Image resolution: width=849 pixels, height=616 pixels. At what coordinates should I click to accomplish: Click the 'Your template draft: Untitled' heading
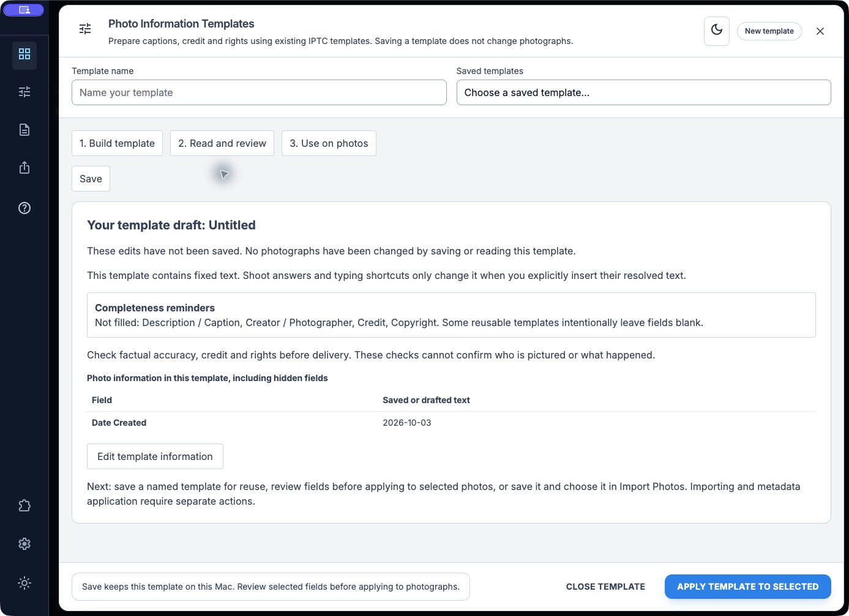(171, 225)
